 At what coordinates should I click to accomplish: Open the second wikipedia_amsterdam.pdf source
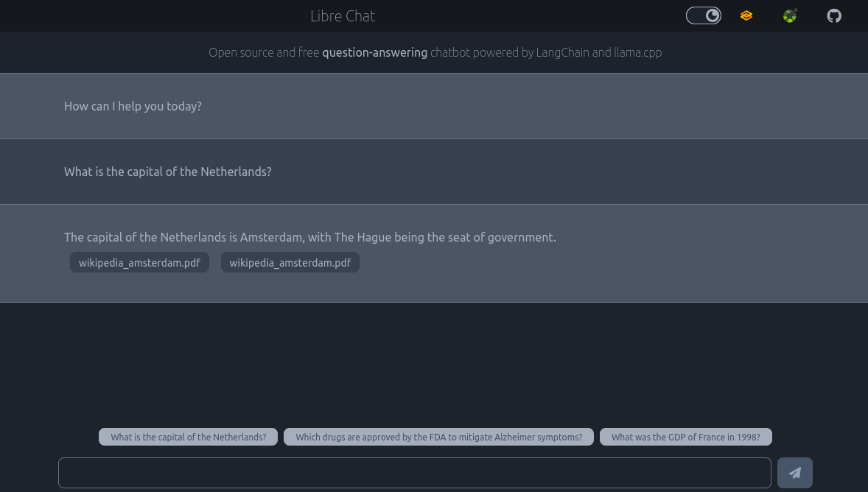[290, 262]
